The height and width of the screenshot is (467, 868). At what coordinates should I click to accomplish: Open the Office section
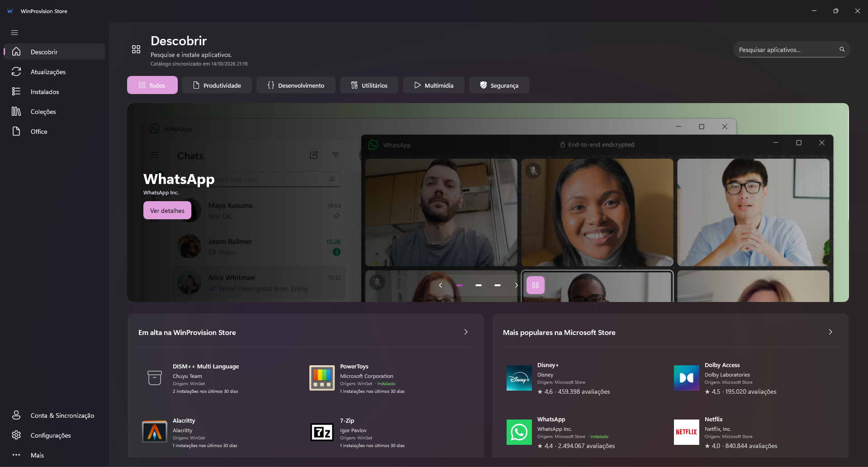click(54, 132)
